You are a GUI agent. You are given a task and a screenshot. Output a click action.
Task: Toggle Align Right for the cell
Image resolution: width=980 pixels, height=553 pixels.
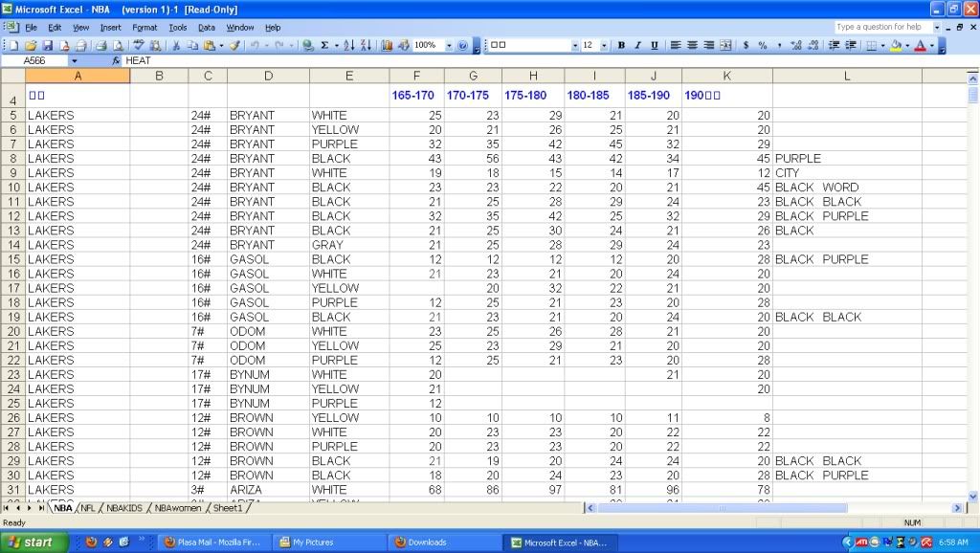click(x=709, y=45)
